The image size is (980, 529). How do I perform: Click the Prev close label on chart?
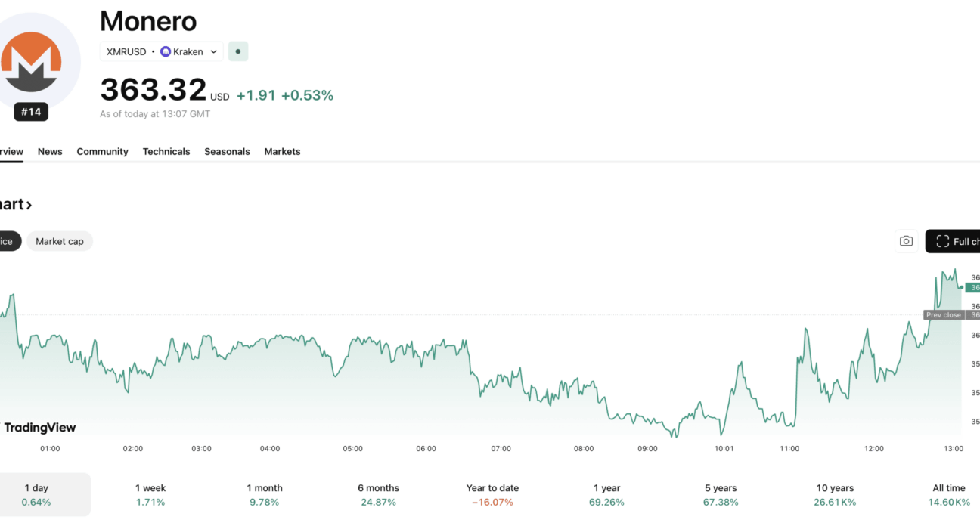943,315
